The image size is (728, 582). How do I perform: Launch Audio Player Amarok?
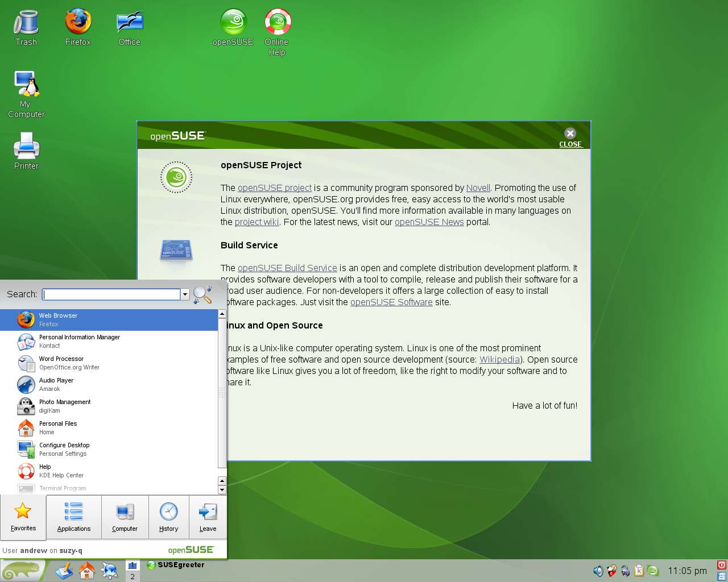pyautogui.click(x=109, y=385)
